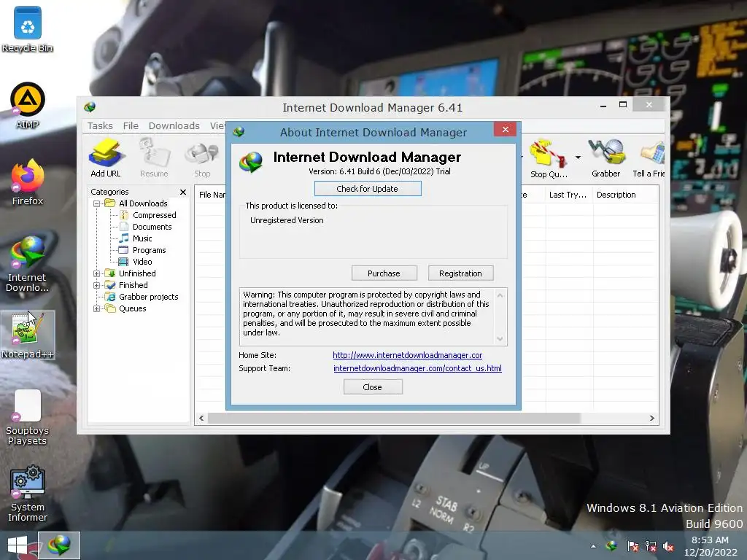
Task: Click 'Unregistered Version' license text
Action: tap(287, 220)
